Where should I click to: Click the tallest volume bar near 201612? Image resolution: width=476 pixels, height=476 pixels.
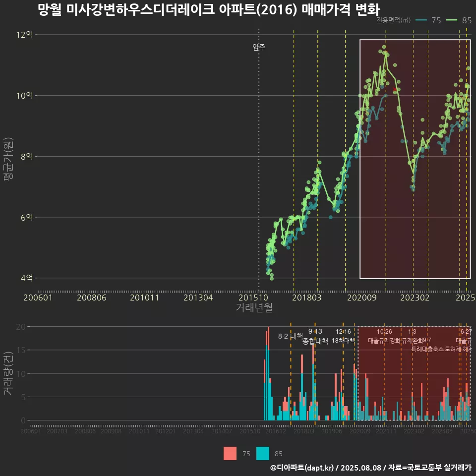268,373
